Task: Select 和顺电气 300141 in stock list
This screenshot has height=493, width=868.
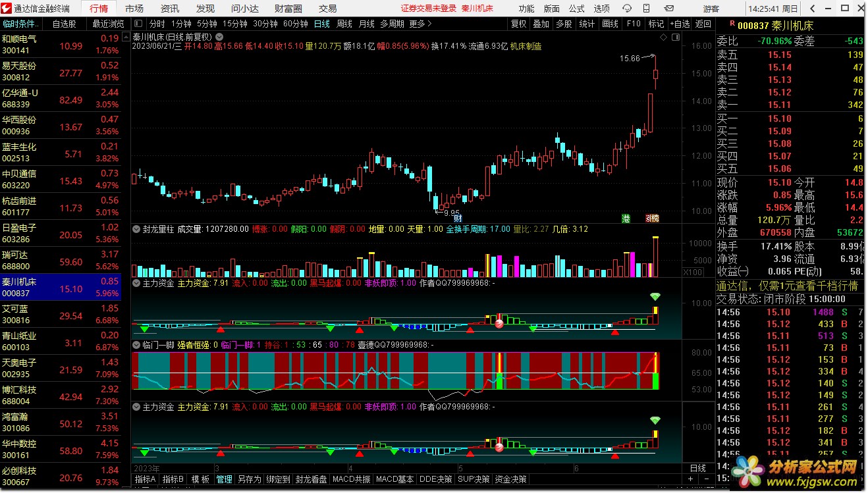Action: point(61,44)
